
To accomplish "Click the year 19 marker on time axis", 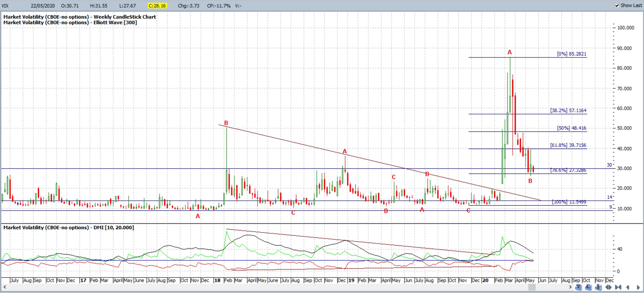I will coord(351,280).
